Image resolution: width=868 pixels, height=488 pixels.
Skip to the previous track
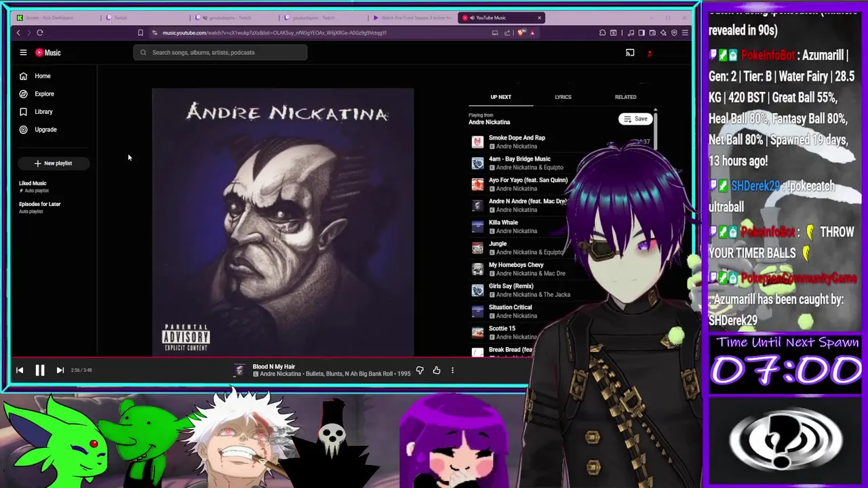[20, 370]
